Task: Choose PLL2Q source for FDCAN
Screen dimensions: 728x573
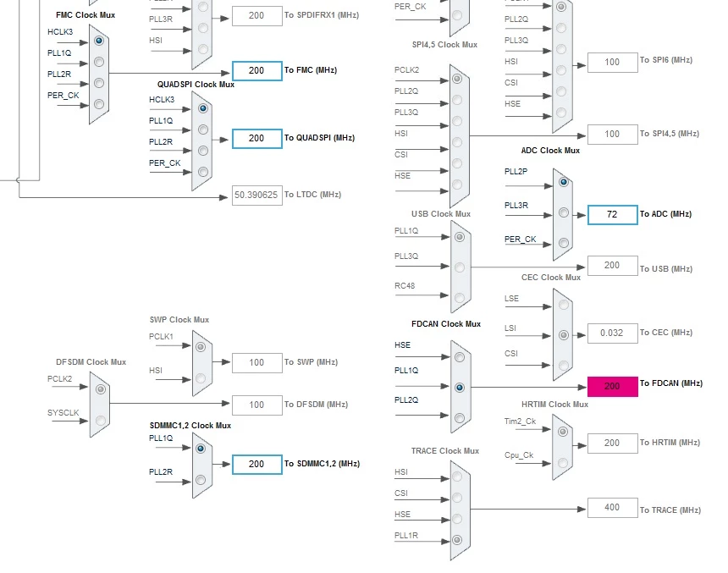Action: click(460, 418)
